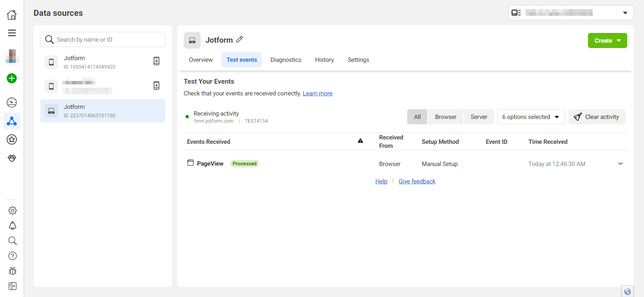Viewport: 644px width, 297px height.
Task: Open the hamburger menu in the sidebar
Action: click(12, 33)
